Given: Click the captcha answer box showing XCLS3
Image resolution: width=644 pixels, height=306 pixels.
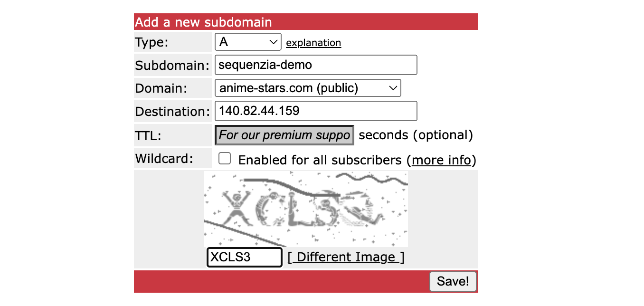Looking at the screenshot, I should point(244,257).
